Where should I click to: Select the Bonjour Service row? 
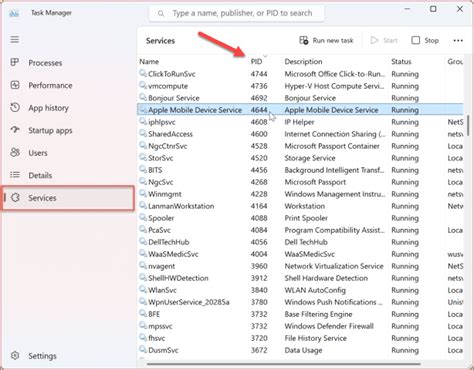tap(300, 98)
